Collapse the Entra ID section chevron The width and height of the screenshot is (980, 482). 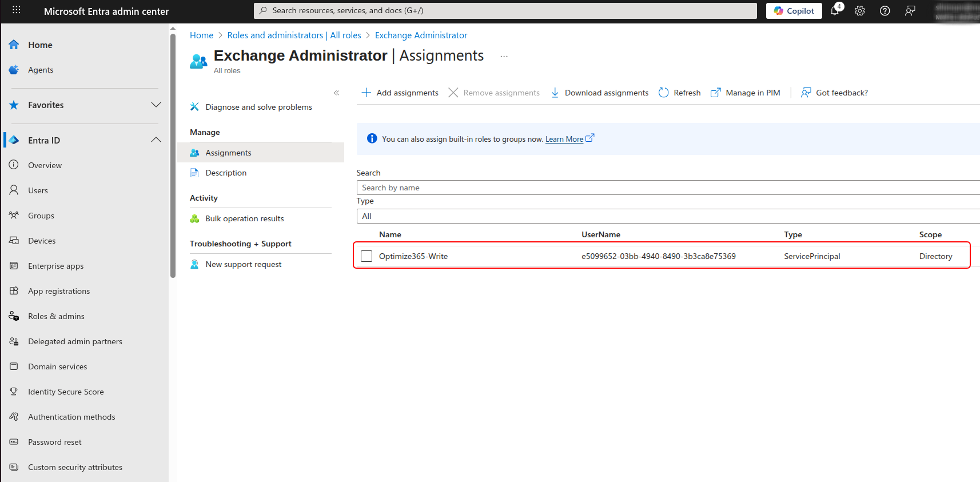pyautogui.click(x=156, y=140)
